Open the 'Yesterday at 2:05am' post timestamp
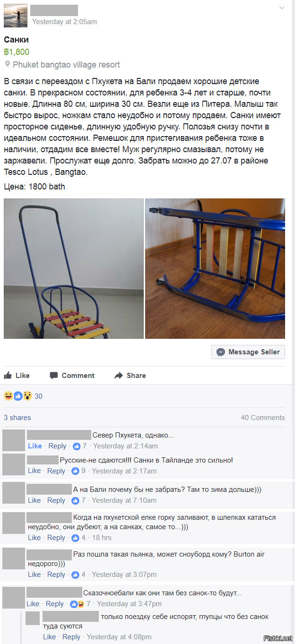This screenshot has height=644, width=295. 64,22
